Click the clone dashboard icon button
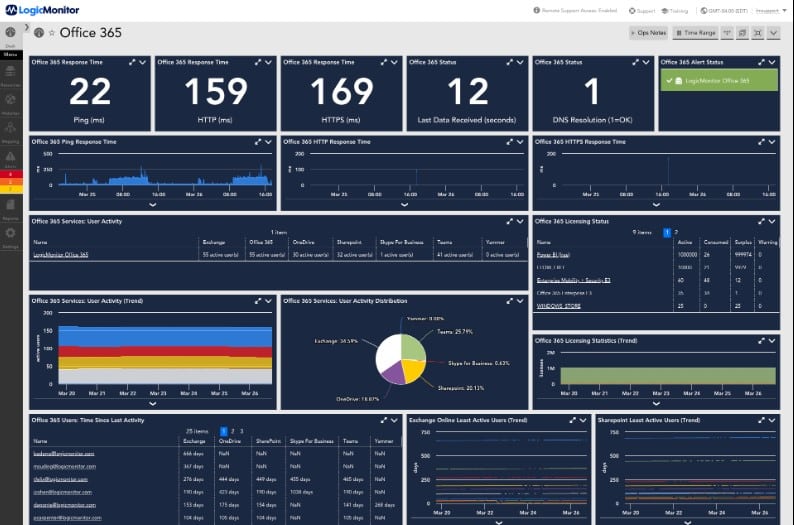Screen dimensions: 794x525 (x=742, y=33)
